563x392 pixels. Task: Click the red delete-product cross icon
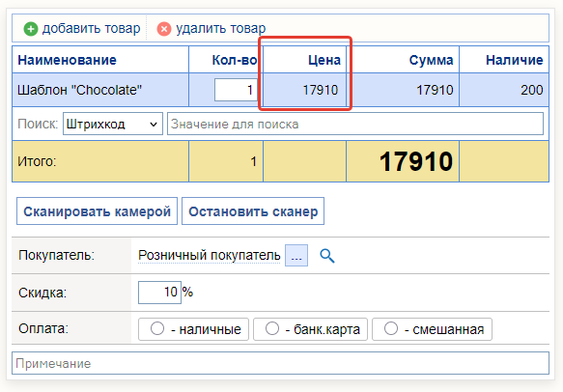tap(164, 29)
